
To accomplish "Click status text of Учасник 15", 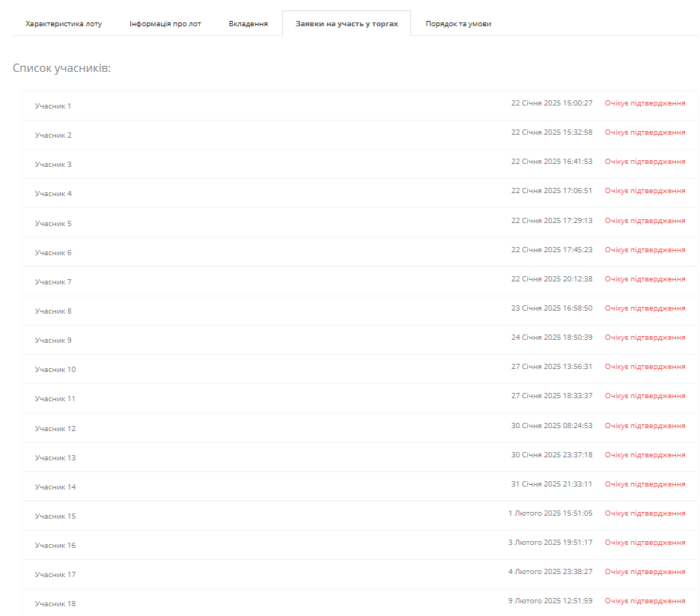I will pyautogui.click(x=645, y=513).
